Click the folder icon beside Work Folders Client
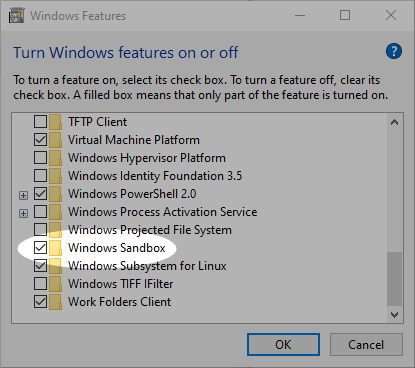Screen dimensions: 415x368 coord(55,302)
